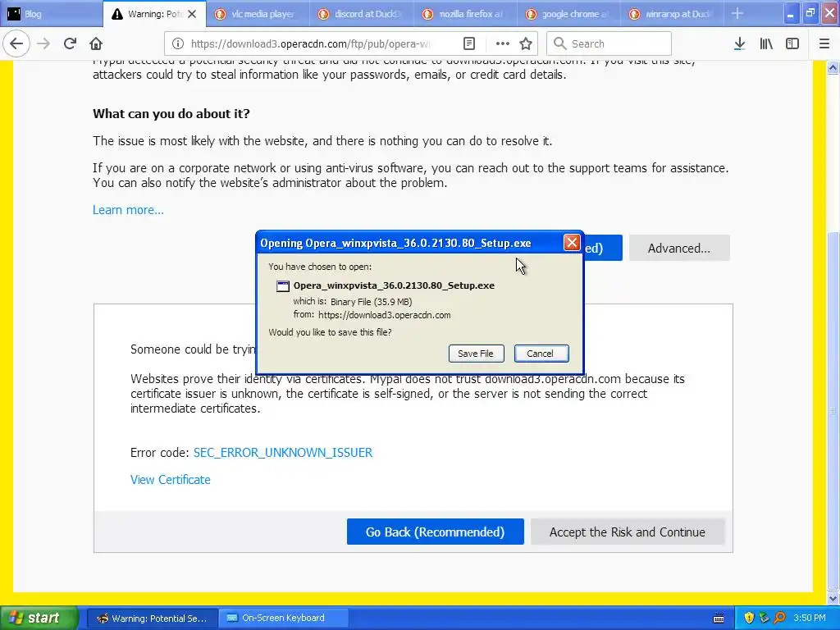Click the Save File button
840x630 pixels.
pos(476,354)
